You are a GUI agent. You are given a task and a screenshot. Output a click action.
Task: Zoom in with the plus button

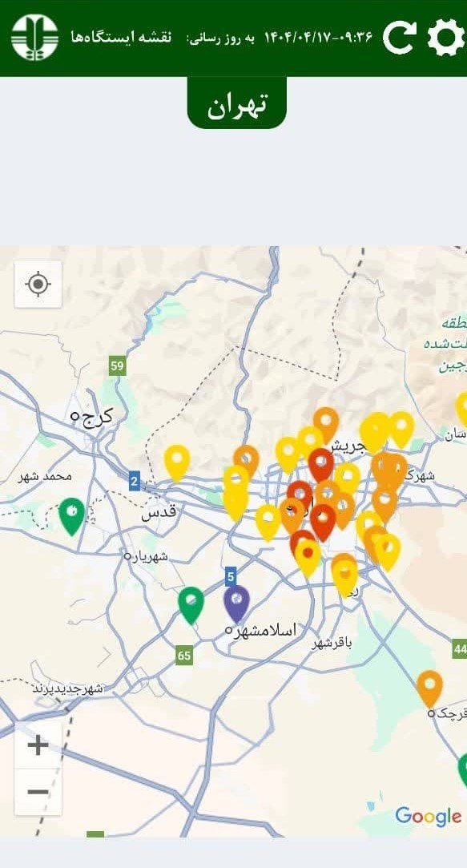(38, 745)
